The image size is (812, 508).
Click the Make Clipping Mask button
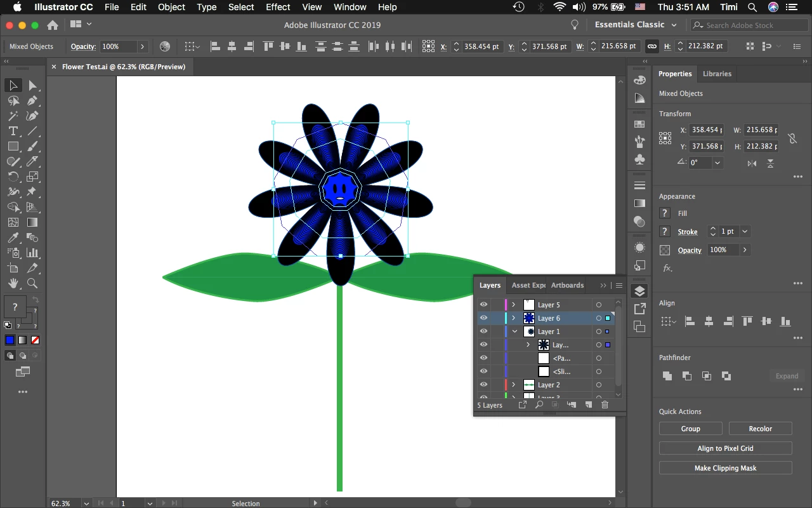coord(725,468)
